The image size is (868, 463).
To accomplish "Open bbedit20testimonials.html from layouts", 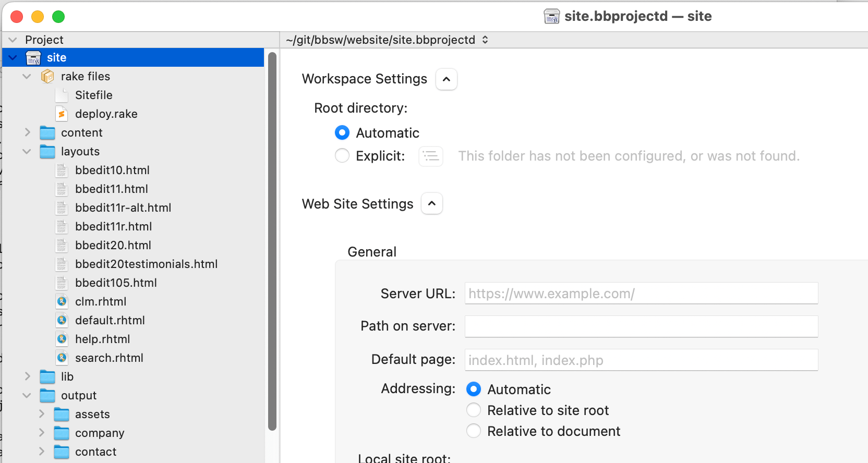I will 146,264.
